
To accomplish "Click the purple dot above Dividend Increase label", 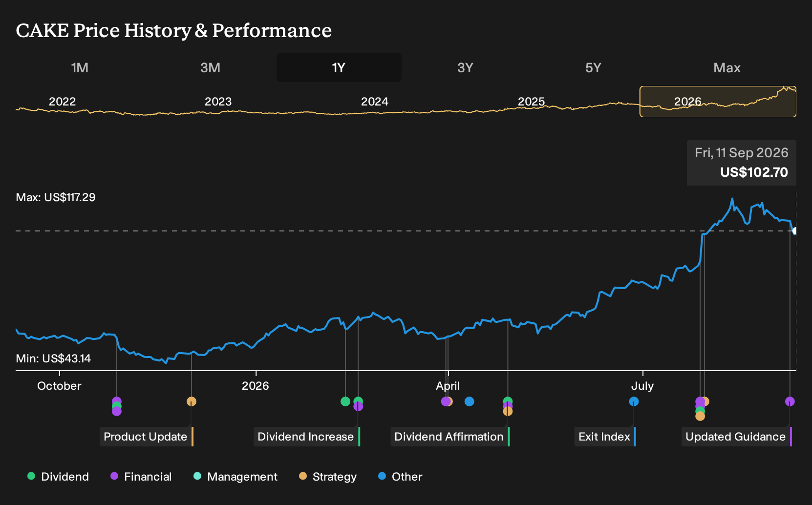I will pos(358,406).
